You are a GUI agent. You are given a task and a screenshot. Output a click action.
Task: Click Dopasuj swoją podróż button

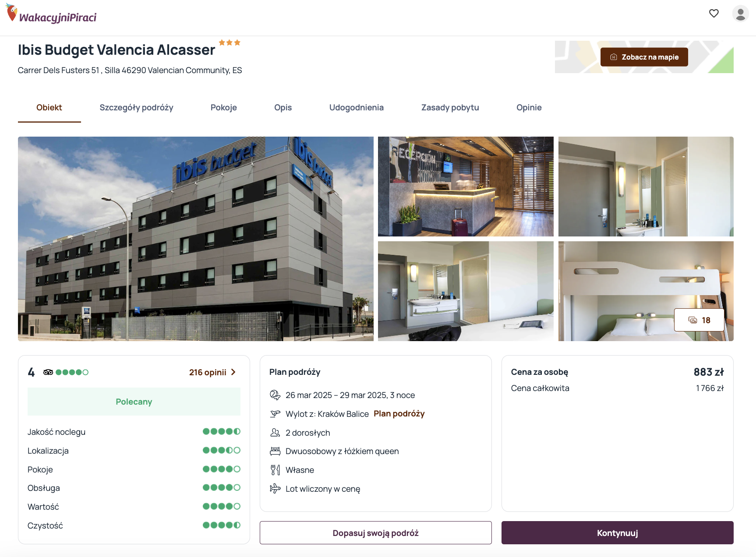pyautogui.click(x=376, y=533)
